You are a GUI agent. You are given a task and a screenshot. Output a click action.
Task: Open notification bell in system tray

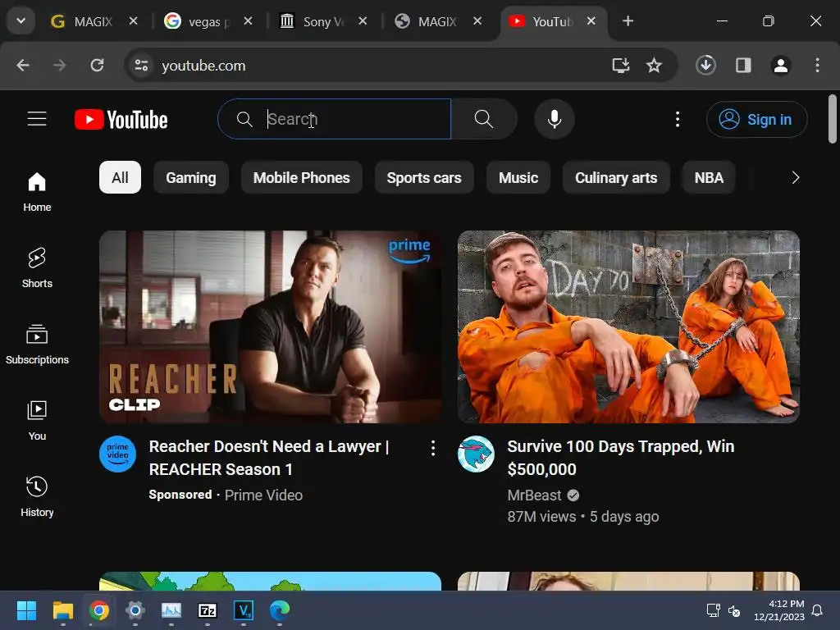(x=818, y=610)
